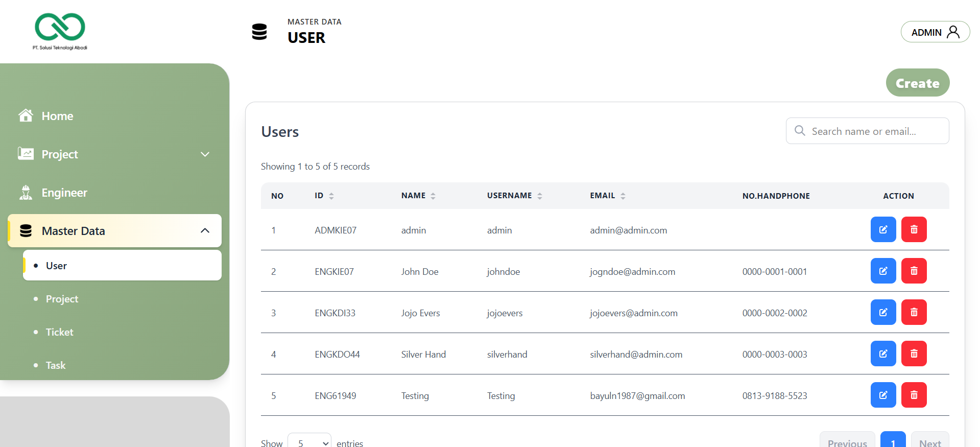Image resolution: width=980 pixels, height=447 pixels.
Task: Sort the table by NAME column
Action: click(x=433, y=196)
